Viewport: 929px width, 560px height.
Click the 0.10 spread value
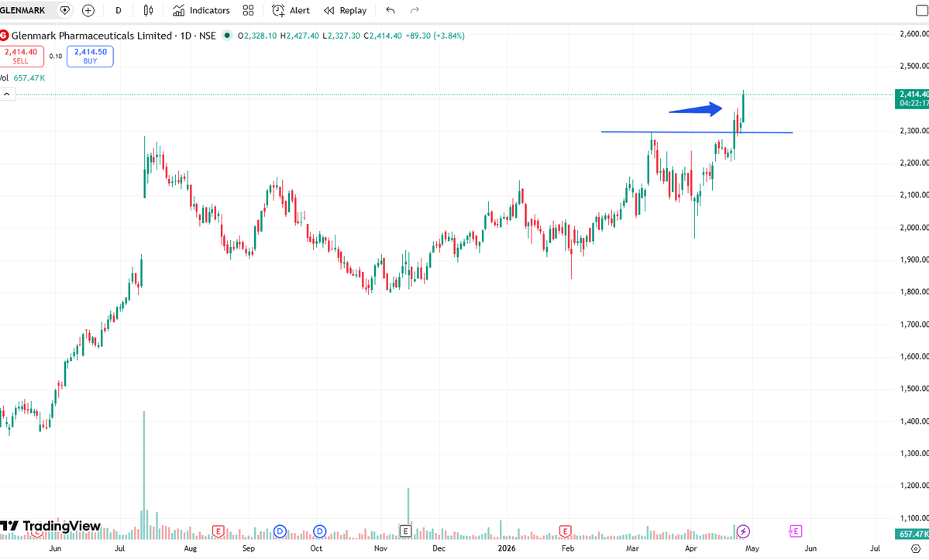[56, 57]
